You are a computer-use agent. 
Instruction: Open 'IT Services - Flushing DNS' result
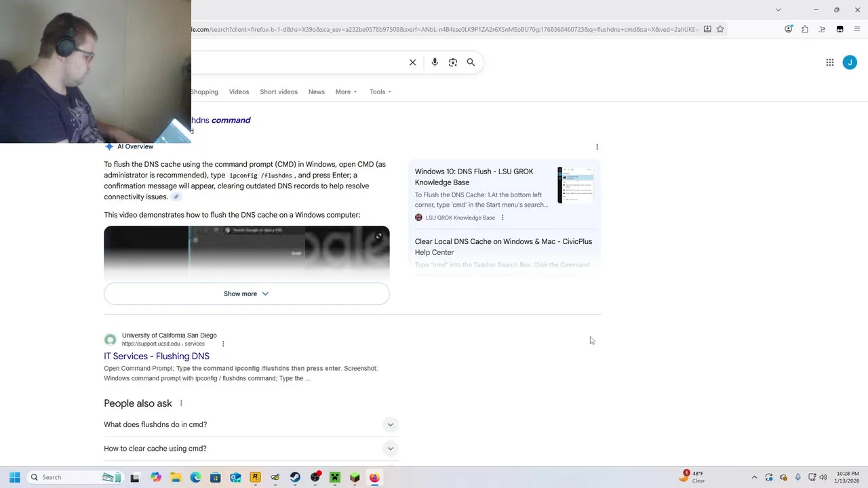pos(157,356)
